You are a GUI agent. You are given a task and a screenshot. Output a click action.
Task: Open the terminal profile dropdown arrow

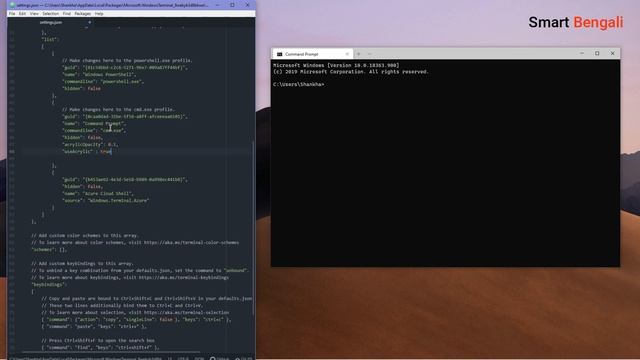pyautogui.click(x=370, y=54)
